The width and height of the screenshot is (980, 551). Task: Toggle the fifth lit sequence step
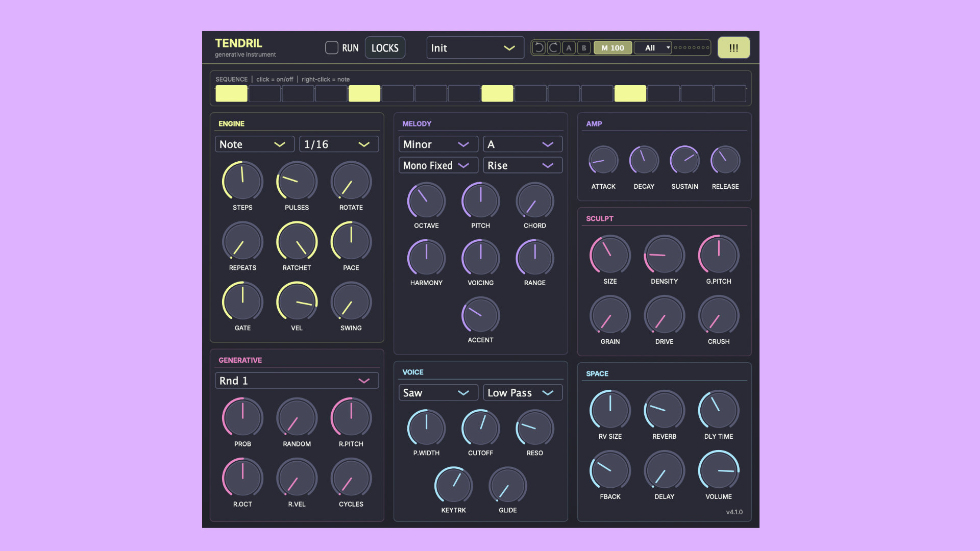364,93
